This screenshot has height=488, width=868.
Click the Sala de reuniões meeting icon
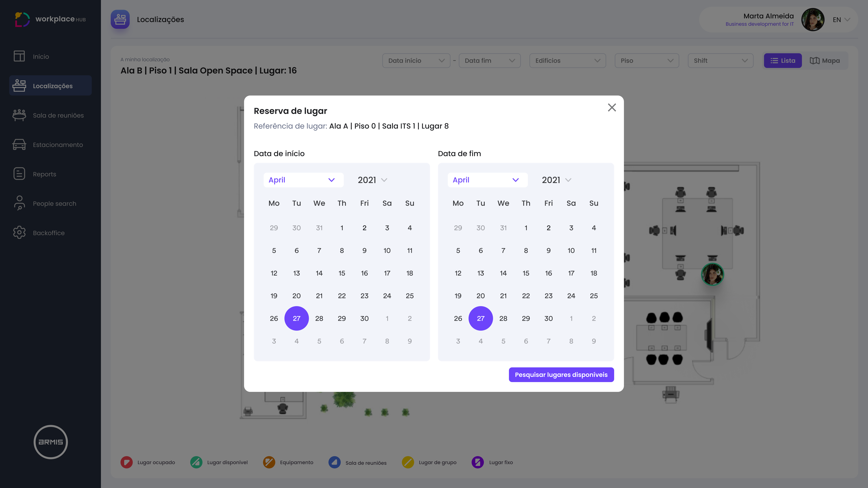(19, 115)
